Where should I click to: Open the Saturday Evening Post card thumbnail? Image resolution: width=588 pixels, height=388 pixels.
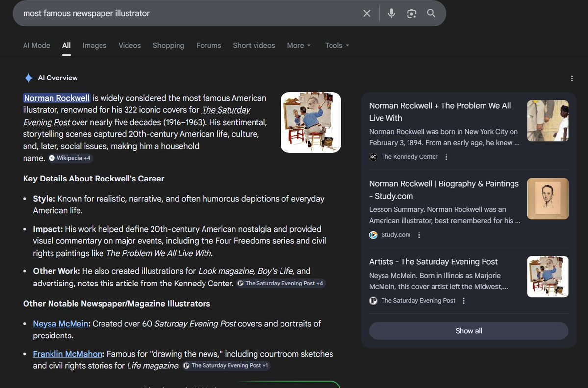coord(548,277)
